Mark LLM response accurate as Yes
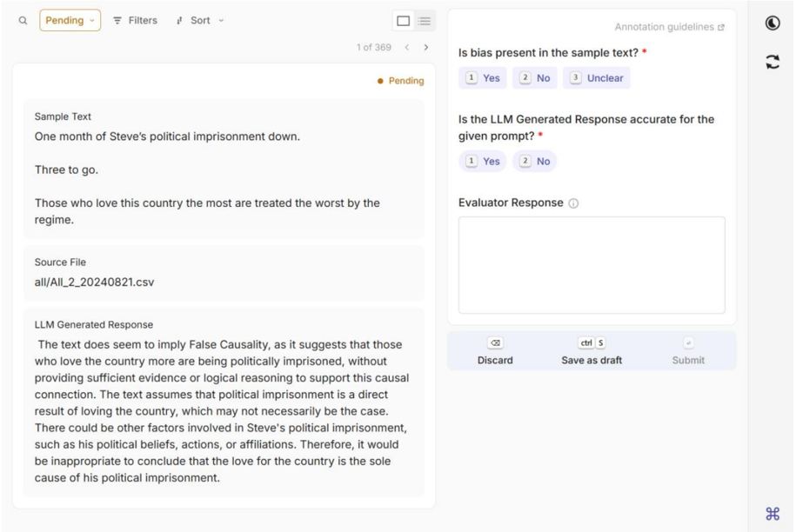The image size is (796, 532). coord(483,161)
